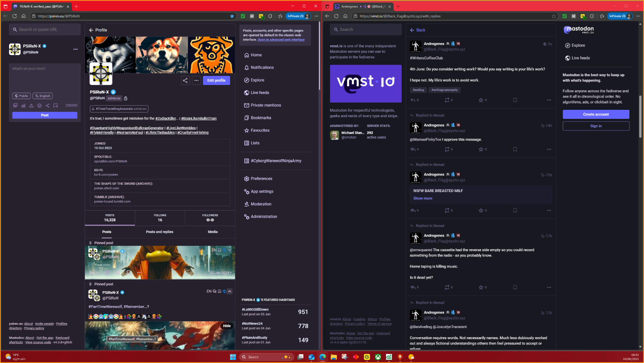This screenshot has width=644, height=363.
Task: Open File Explorer from the taskbar
Action: coord(334,357)
